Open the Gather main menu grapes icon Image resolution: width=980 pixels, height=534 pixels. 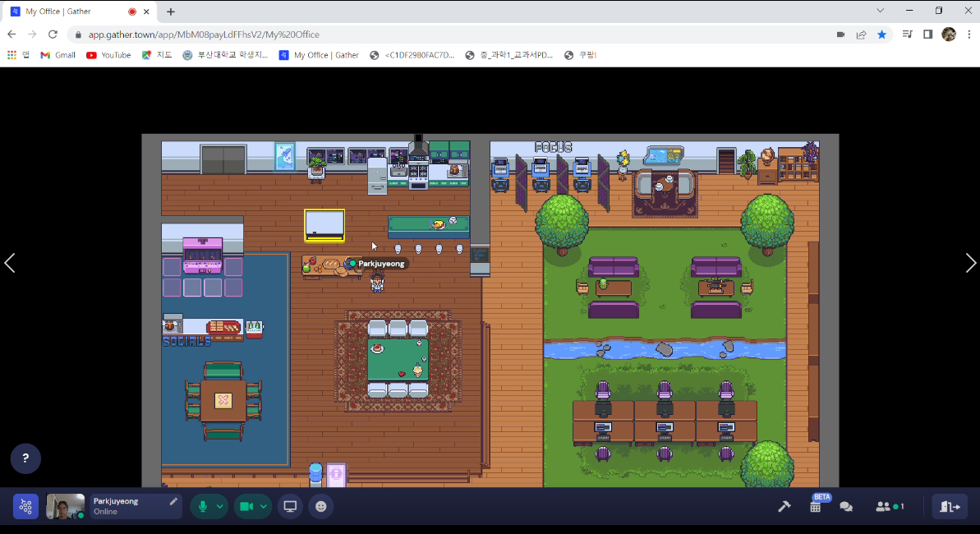(25, 507)
